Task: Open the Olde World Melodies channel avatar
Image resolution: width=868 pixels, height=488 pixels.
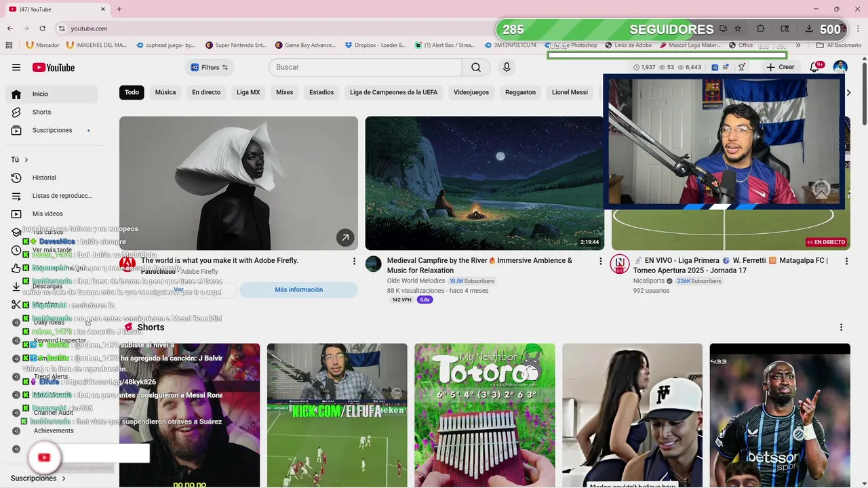Action: tap(374, 264)
